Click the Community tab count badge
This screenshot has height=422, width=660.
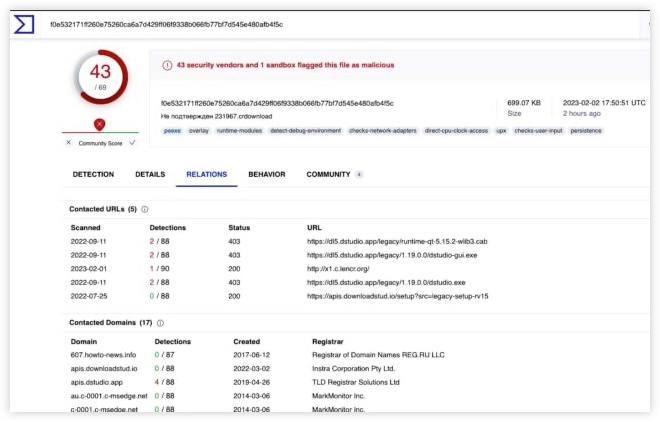point(359,175)
